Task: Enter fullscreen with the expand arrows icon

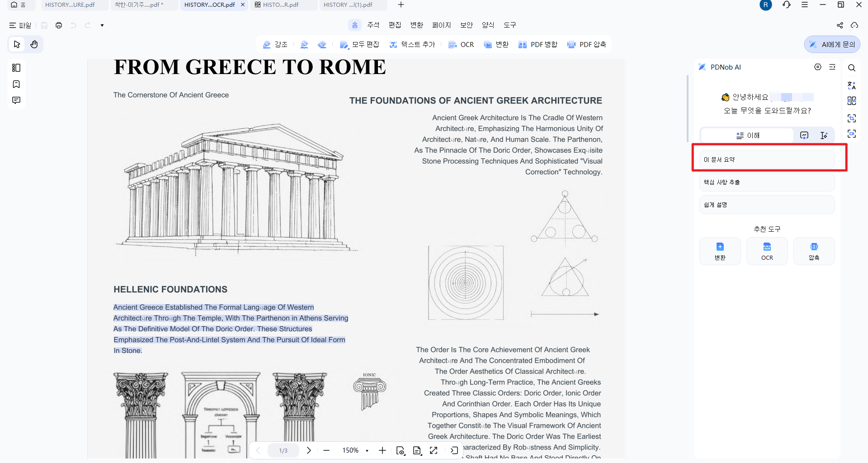Action: coord(434,450)
